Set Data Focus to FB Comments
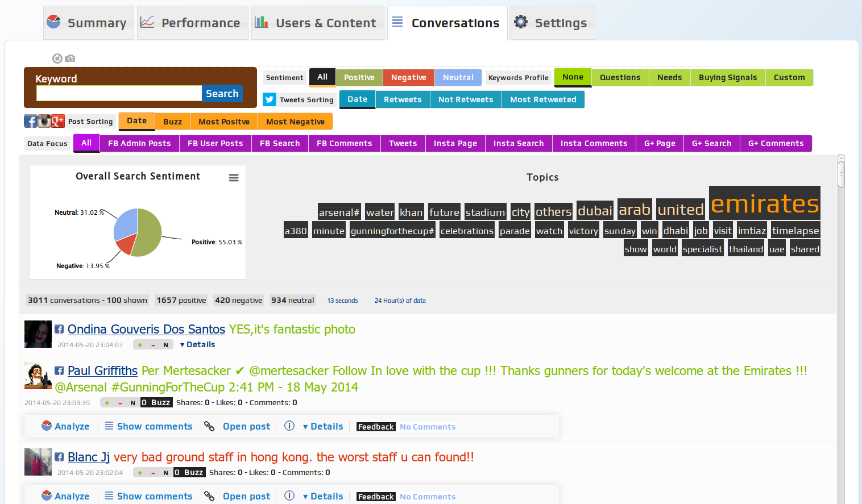Viewport: 862px width, 504px height. 345,143
